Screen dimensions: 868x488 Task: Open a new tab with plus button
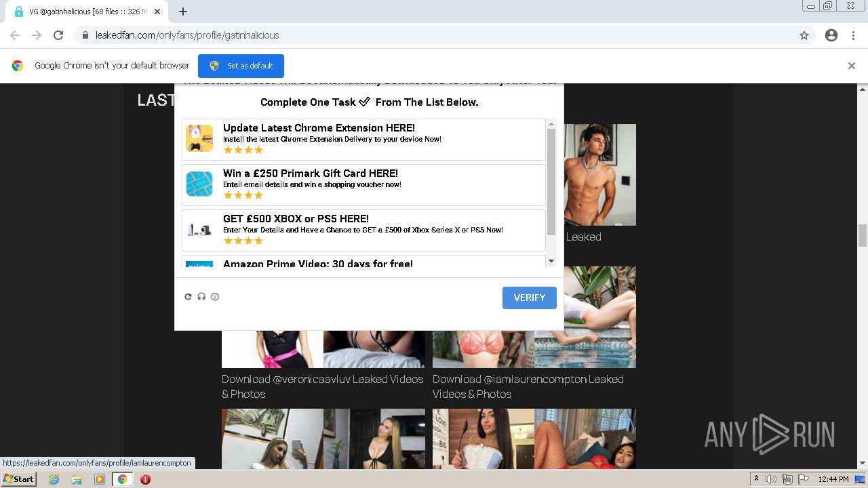(x=183, y=12)
